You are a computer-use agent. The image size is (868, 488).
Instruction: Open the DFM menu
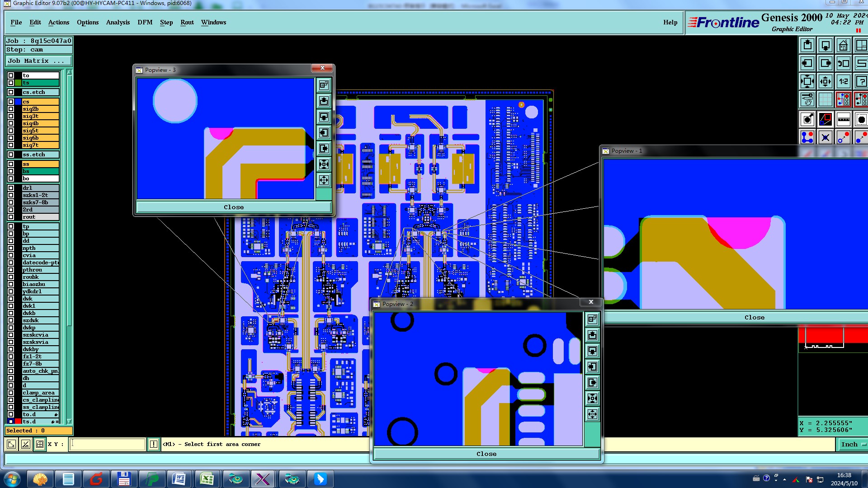click(145, 22)
